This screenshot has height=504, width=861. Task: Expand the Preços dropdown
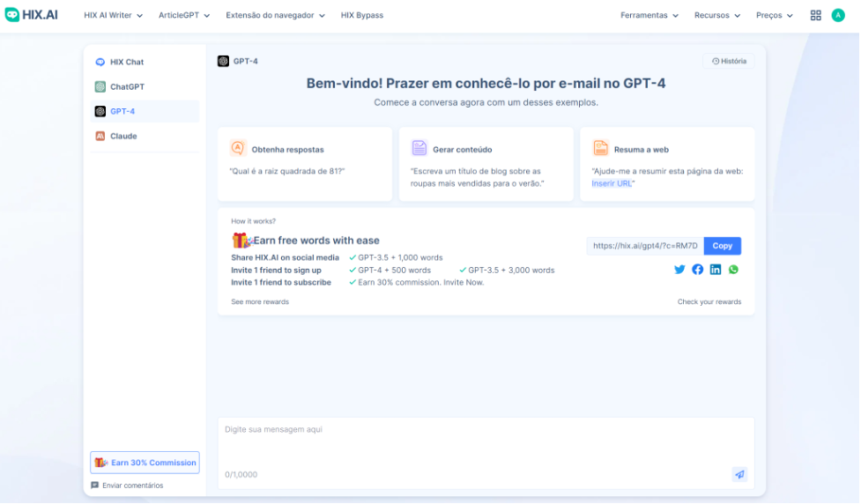(775, 15)
